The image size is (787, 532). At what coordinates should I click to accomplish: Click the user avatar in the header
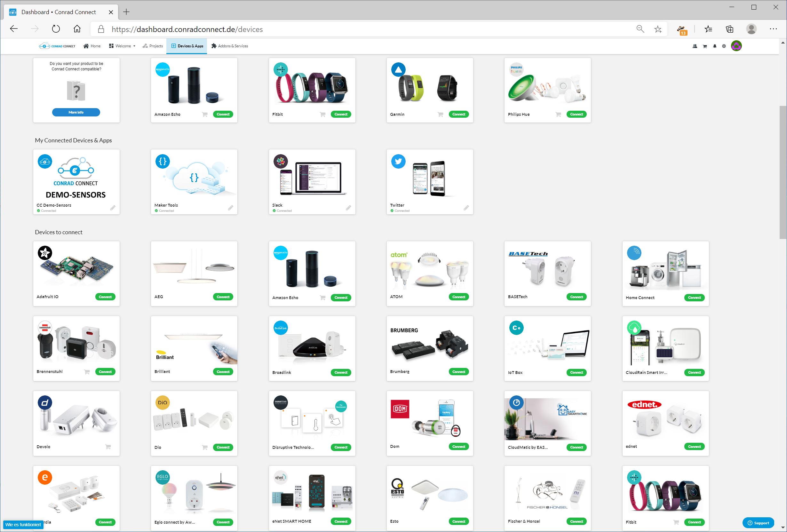736,46
